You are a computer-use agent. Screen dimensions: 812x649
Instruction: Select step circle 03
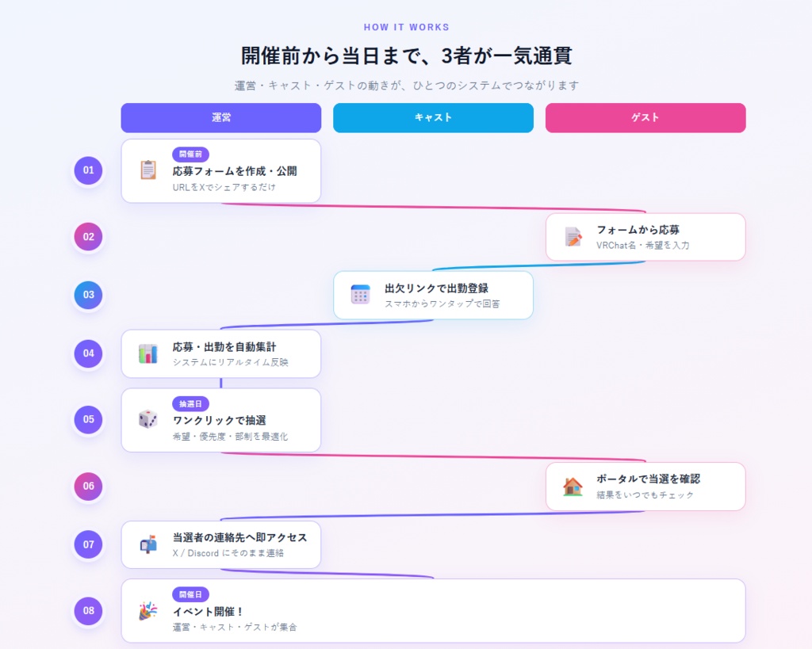pos(89,295)
